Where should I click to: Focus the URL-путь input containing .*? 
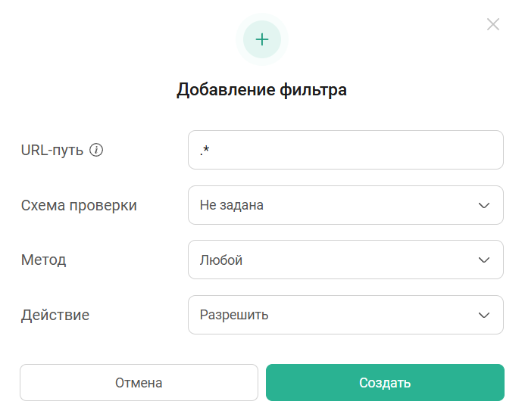point(345,150)
